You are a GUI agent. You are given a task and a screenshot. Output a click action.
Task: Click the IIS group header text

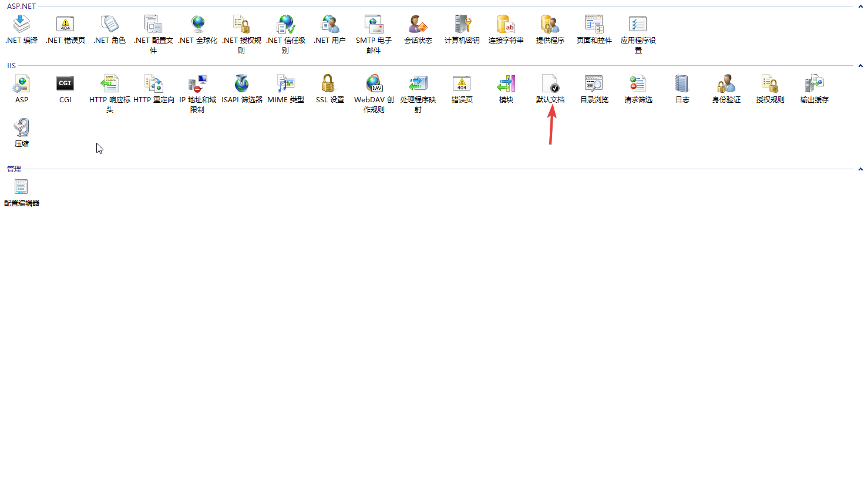11,66
